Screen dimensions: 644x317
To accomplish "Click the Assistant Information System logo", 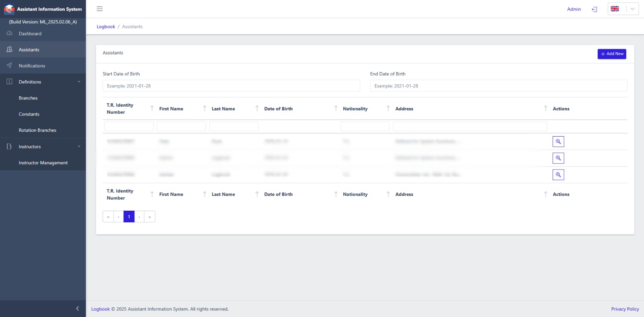I will [x=9, y=9].
